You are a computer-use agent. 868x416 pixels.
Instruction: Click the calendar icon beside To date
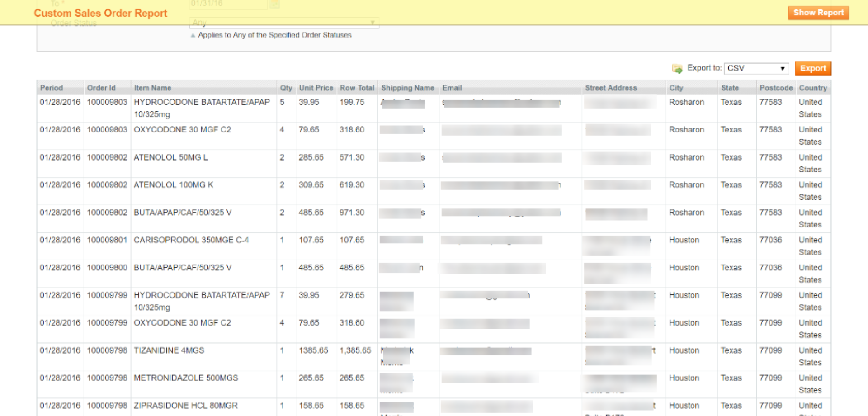275,4
